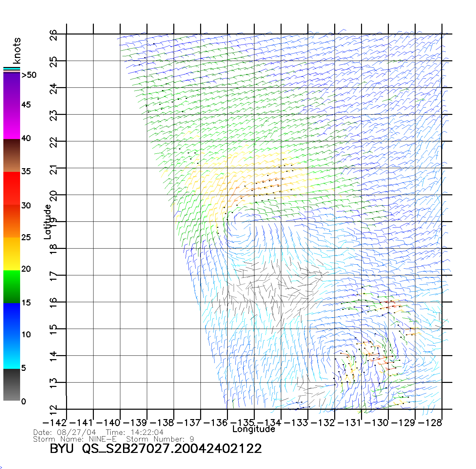476x469 pixels.
Task: Click the ">50" legend label
Action: tap(29, 75)
